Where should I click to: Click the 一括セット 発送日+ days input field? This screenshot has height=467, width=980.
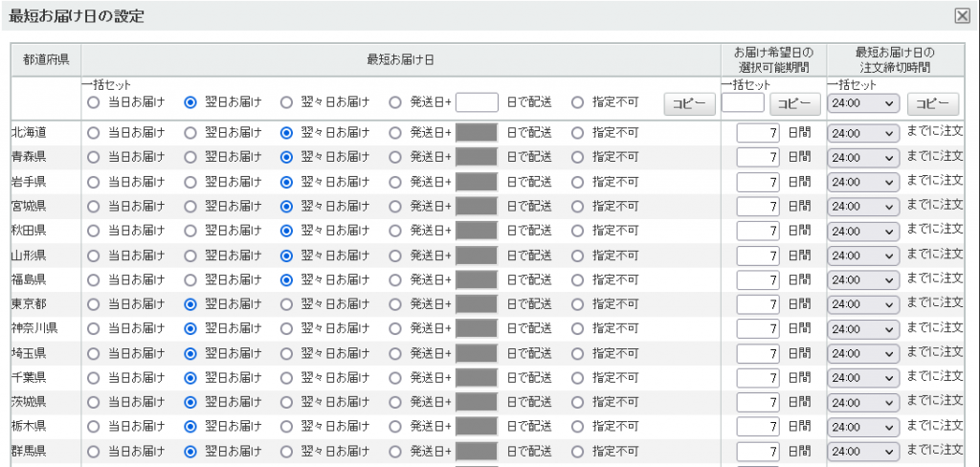(477, 102)
